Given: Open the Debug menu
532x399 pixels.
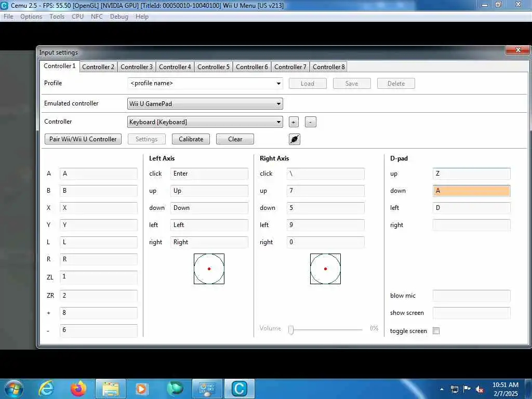Looking at the screenshot, I should pyautogui.click(x=119, y=17).
